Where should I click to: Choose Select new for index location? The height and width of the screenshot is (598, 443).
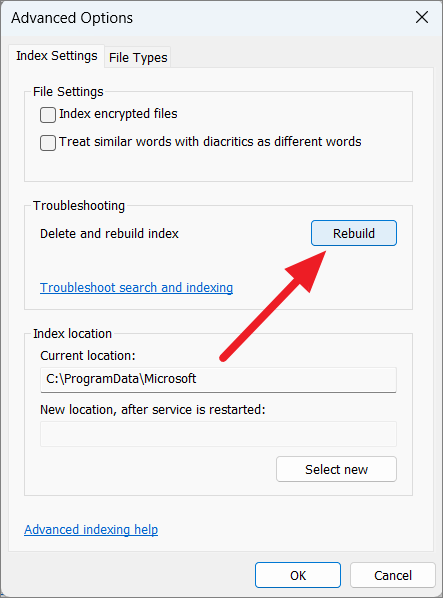336,469
